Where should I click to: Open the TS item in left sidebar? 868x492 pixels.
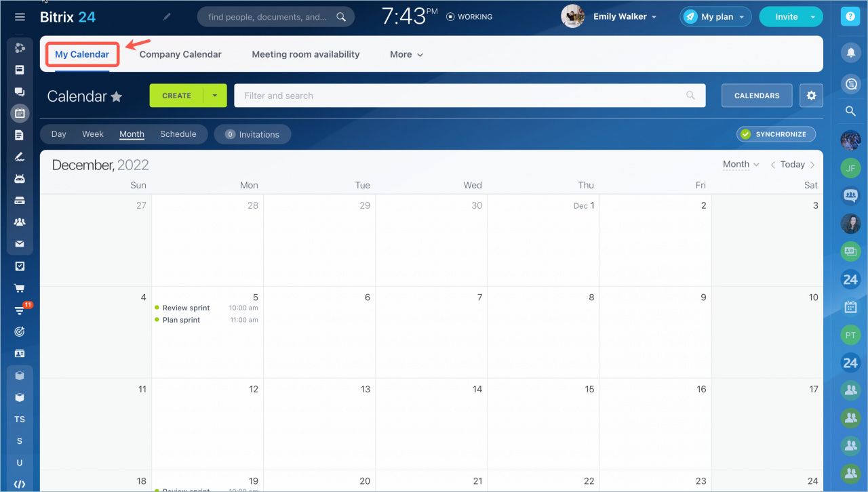pyautogui.click(x=20, y=419)
